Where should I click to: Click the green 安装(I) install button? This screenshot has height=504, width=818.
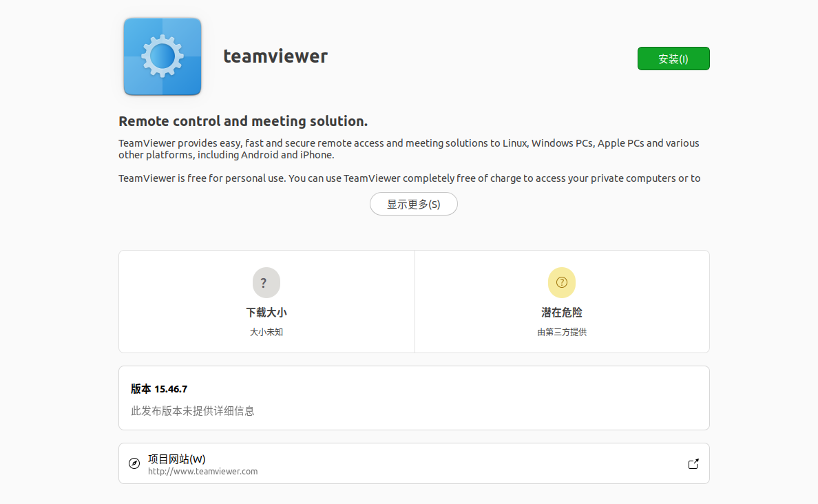coord(673,59)
